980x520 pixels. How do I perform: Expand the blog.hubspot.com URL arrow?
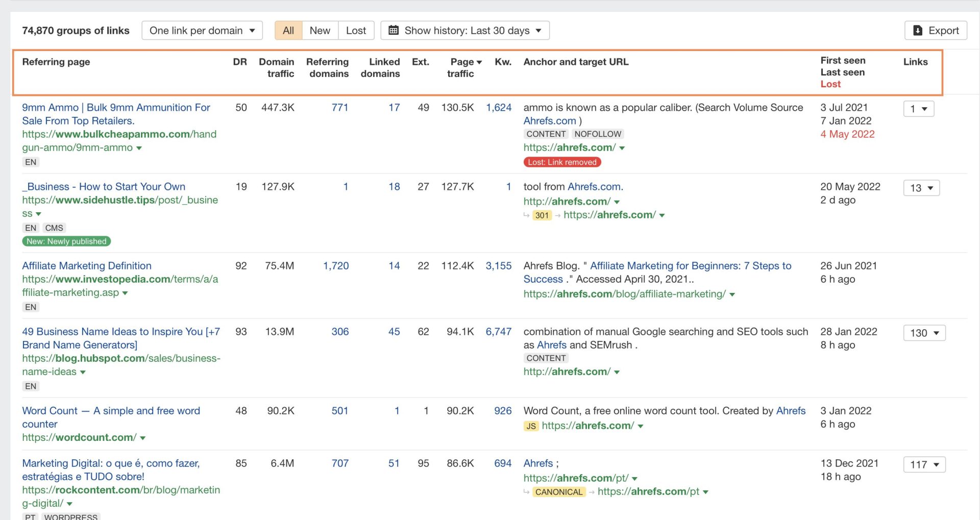point(83,373)
